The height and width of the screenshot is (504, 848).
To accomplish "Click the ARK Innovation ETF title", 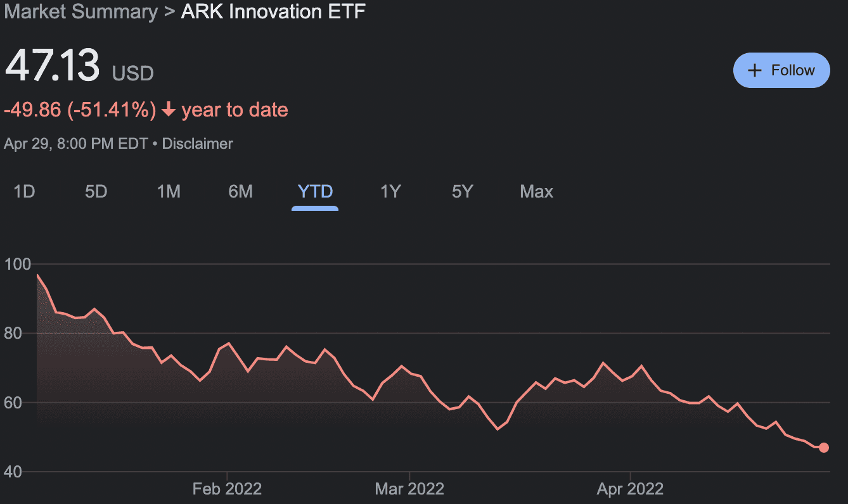I will click(x=273, y=11).
